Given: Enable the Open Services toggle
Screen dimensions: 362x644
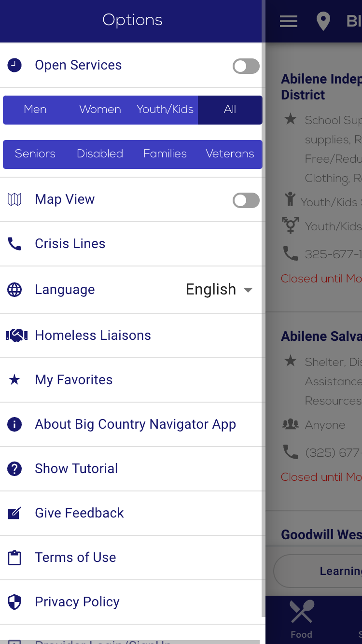Looking at the screenshot, I should point(246,66).
